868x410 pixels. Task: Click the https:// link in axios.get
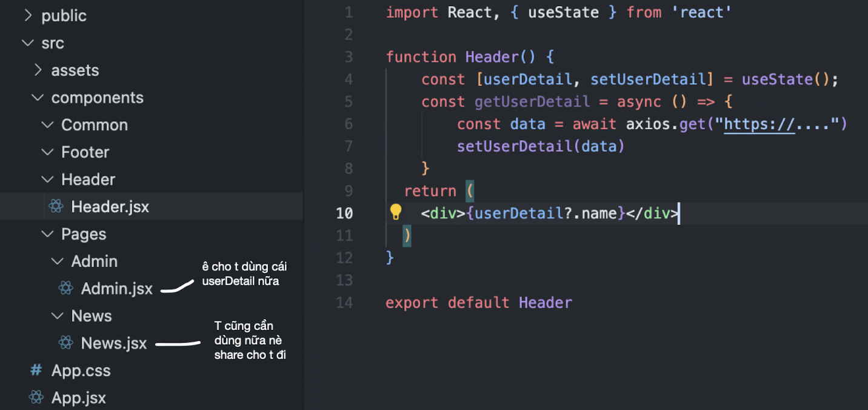pyautogui.click(x=760, y=124)
